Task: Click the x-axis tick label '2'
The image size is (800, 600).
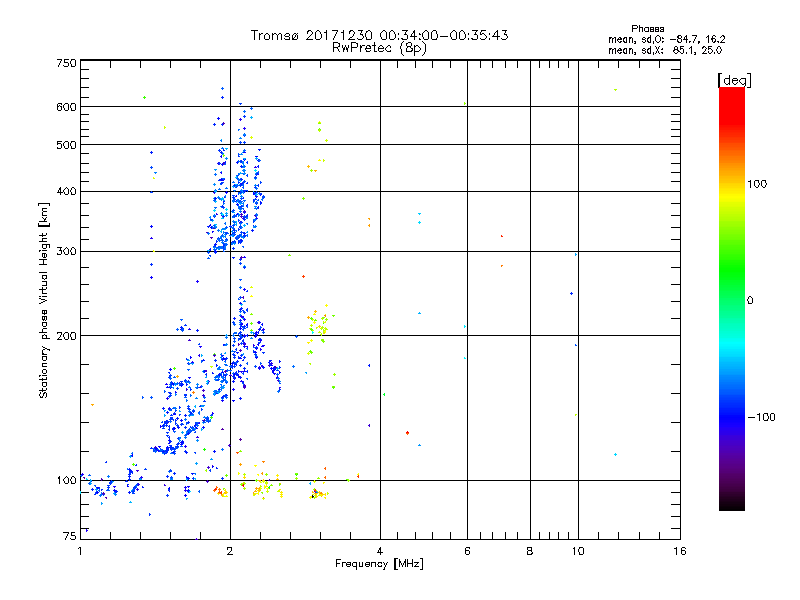Action: tap(230, 551)
